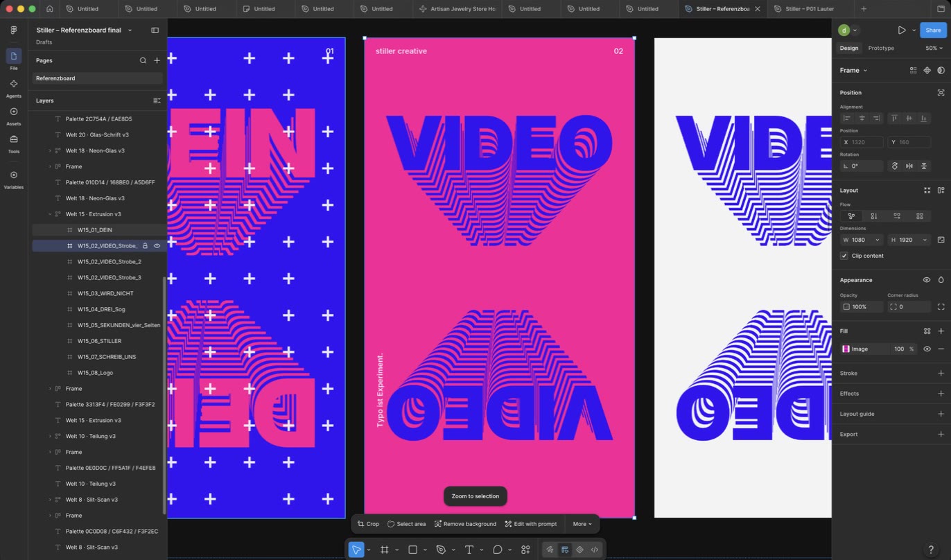Toggle individual corner radius icon
This screenshot has width=951, height=560.
tap(941, 307)
